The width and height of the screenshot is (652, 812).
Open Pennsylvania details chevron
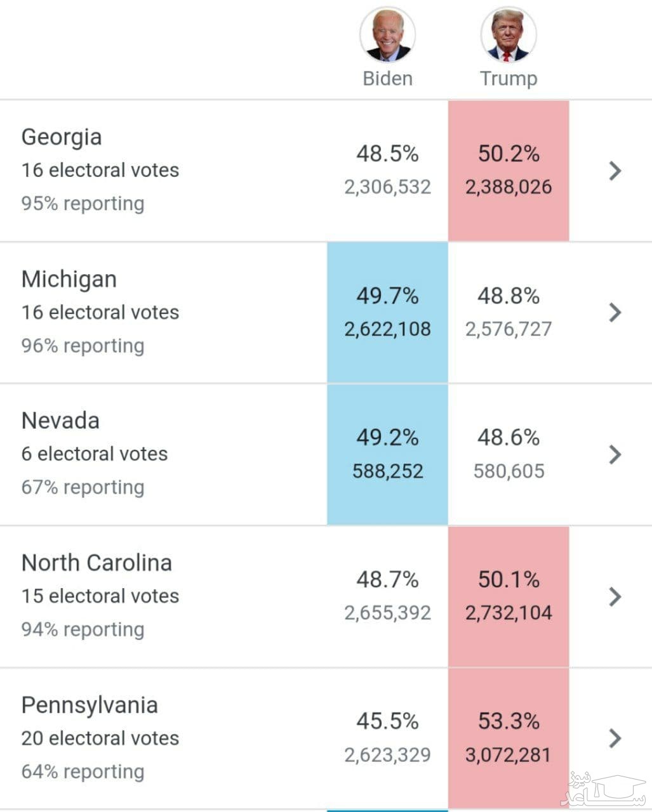pos(615,738)
